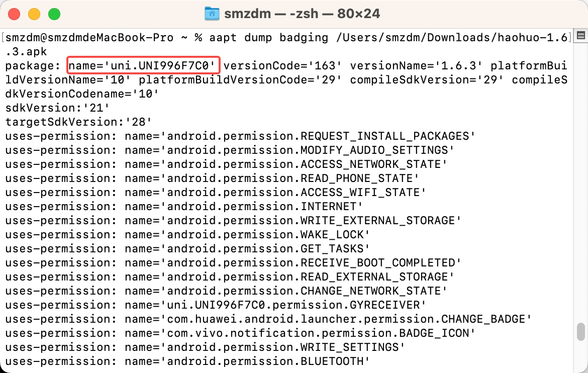This screenshot has height=373, width=588.
Task: Click the home folder proxy icon in title bar
Action: click(x=211, y=14)
